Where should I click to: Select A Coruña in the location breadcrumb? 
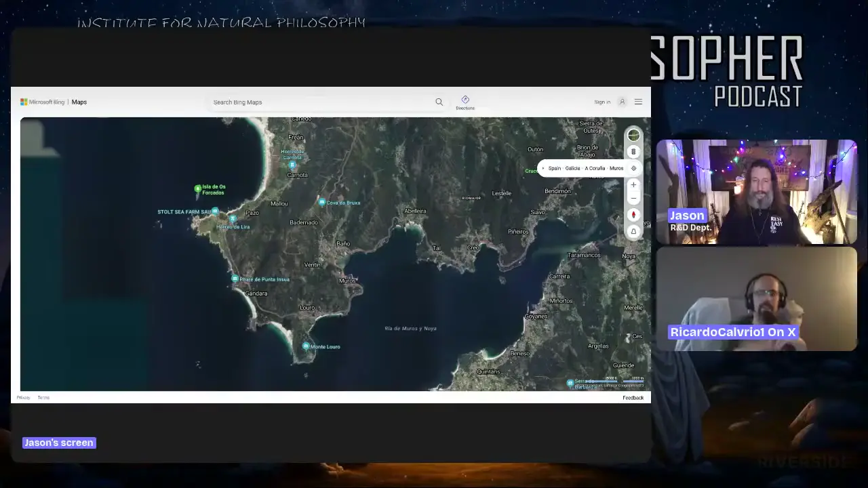595,168
